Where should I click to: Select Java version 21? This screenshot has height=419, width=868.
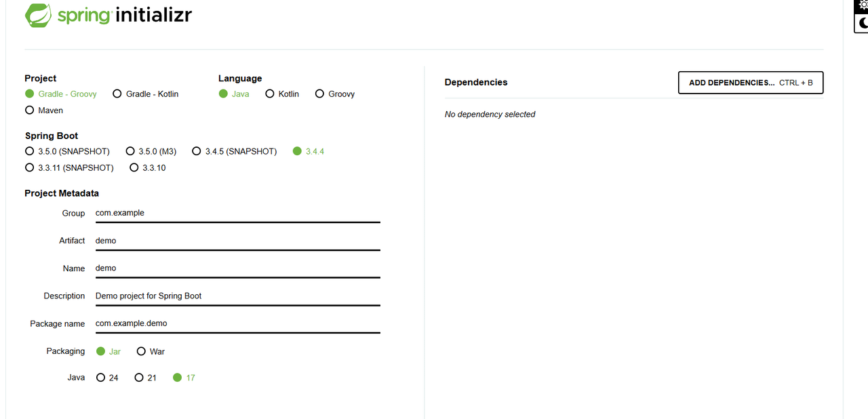click(x=139, y=378)
